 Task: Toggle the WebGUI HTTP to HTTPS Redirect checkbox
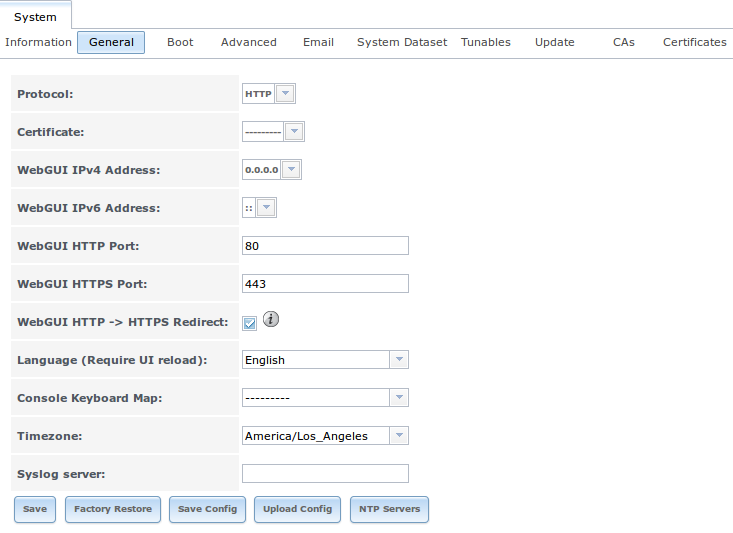[x=250, y=322]
